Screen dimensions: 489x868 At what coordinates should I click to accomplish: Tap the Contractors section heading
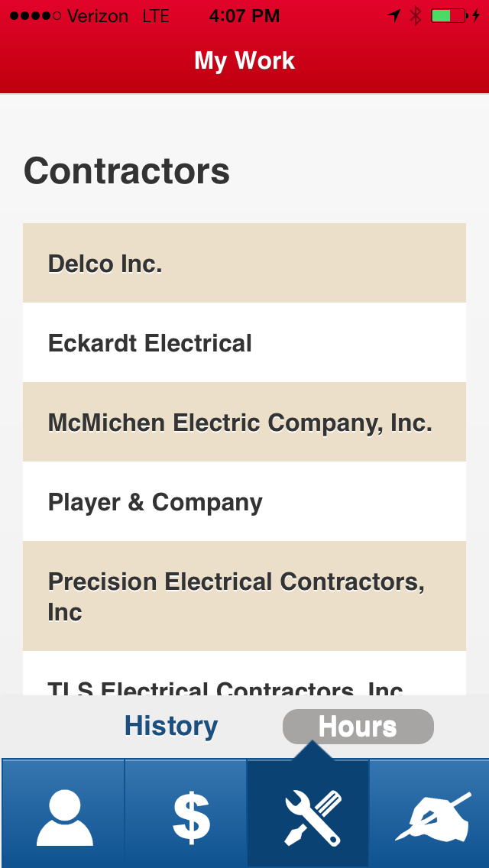click(127, 170)
